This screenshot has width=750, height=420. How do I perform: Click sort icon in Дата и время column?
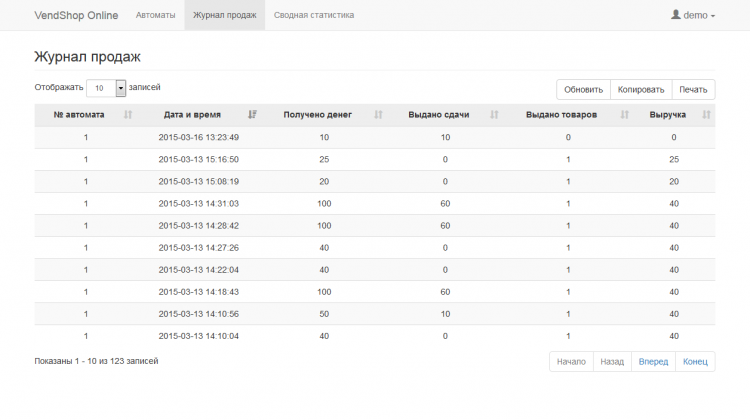[253, 115]
